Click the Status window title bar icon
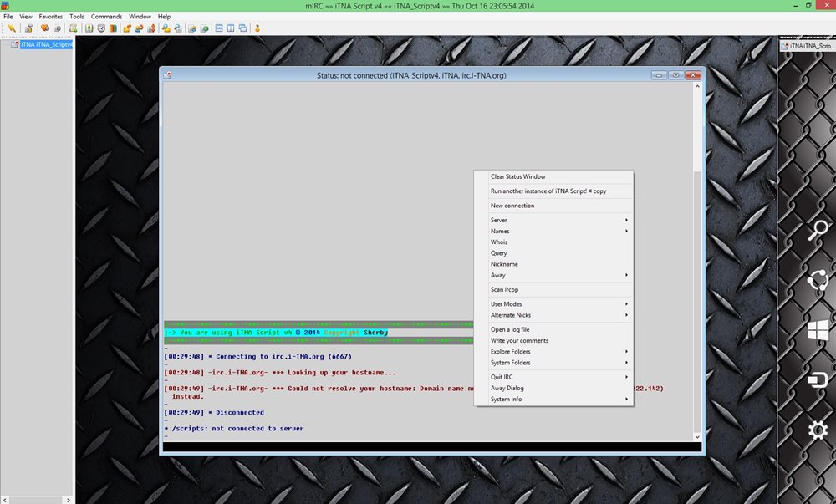This screenshot has width=836, height=504. click(167, 75)
